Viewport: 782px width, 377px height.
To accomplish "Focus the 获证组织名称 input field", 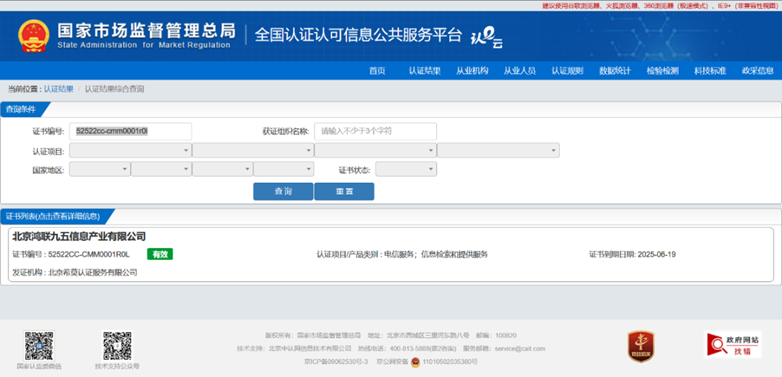I will coord(376,132).
